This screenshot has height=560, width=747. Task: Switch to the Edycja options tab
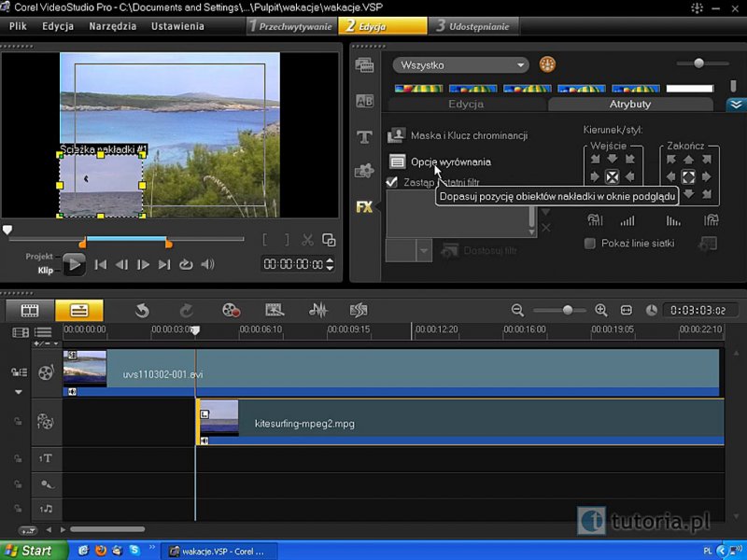(466, 105)
